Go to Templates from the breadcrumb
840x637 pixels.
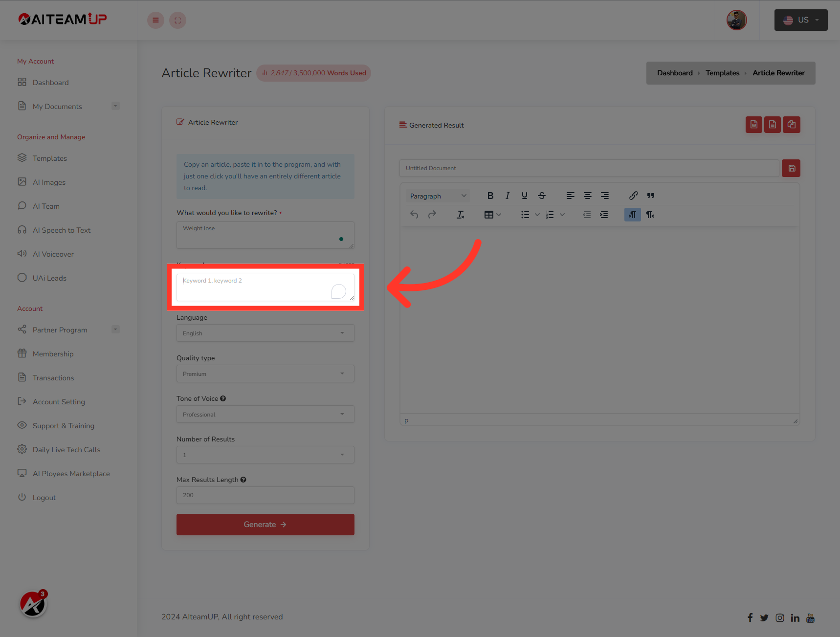click(x=722, y=73)
